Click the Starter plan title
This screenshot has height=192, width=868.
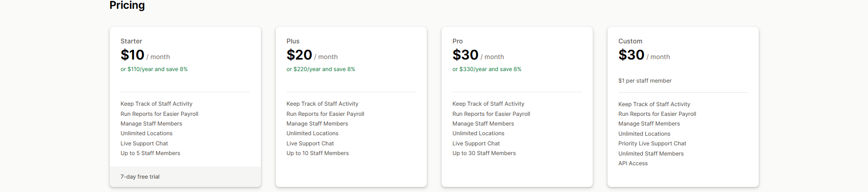(x=131, y=41)
